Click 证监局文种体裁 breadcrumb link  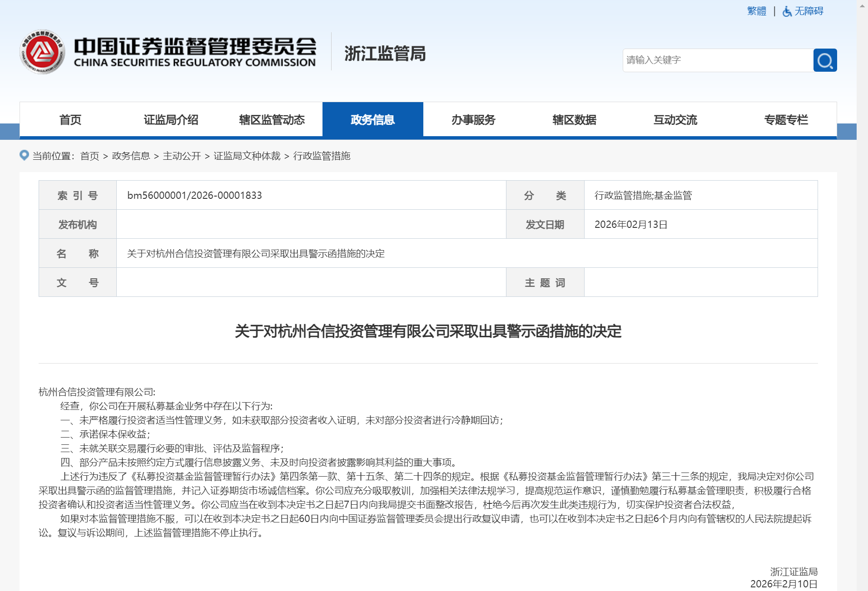(x=247, y=156)
